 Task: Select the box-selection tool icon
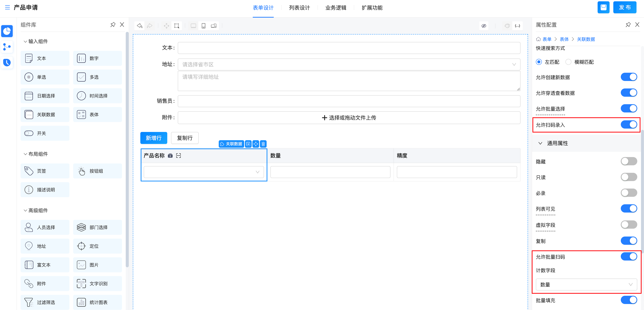point(176,26)
